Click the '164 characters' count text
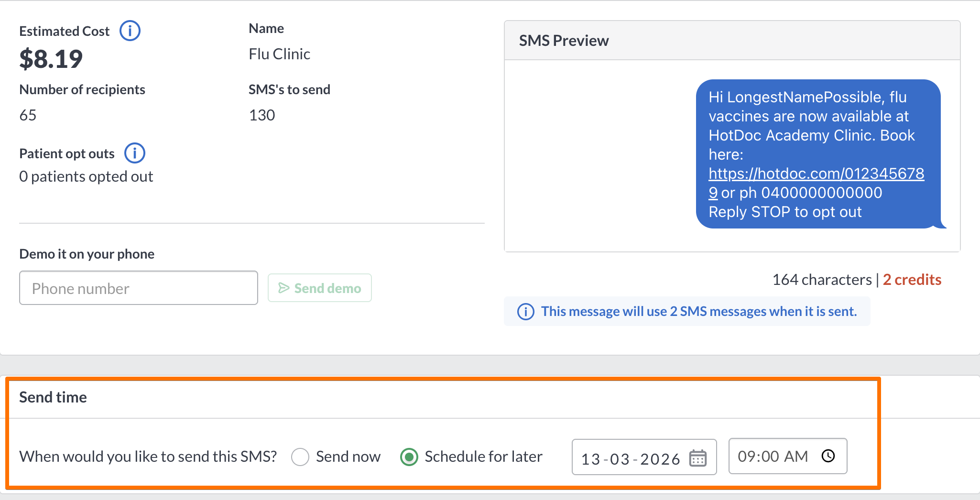This screenshot has height=500, width=980. pyautogui.click(x=822, y=280)
